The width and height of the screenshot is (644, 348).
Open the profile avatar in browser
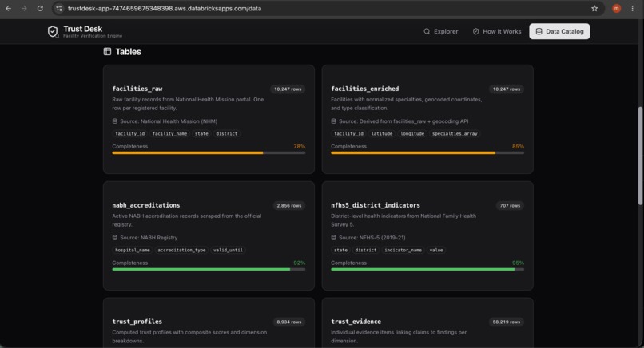tap(617, 8)
